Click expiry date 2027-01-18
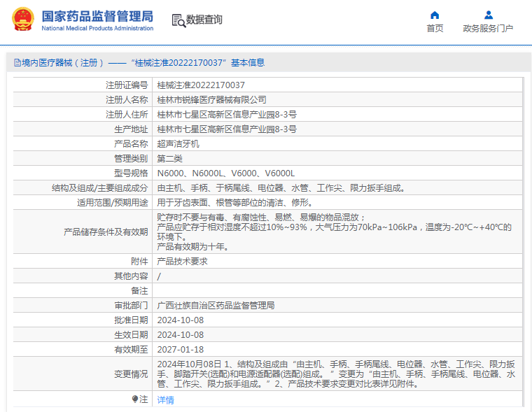532x412 pixels. (181, 350)
